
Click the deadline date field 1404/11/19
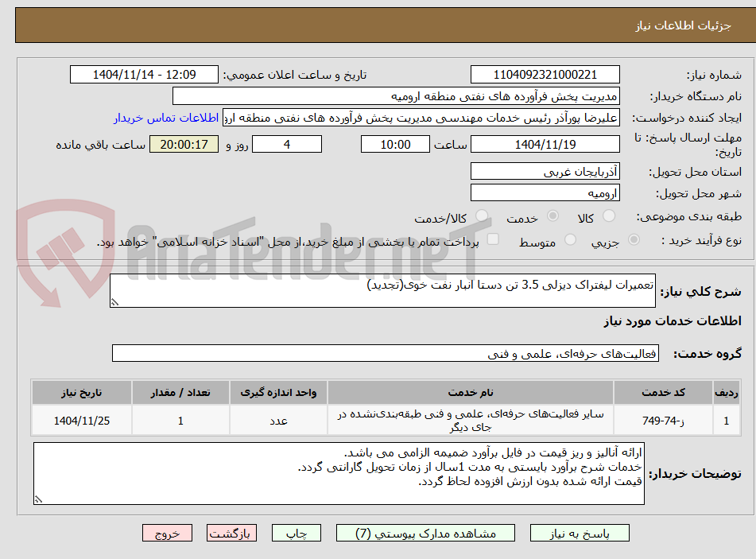click(x=545, y=144)
